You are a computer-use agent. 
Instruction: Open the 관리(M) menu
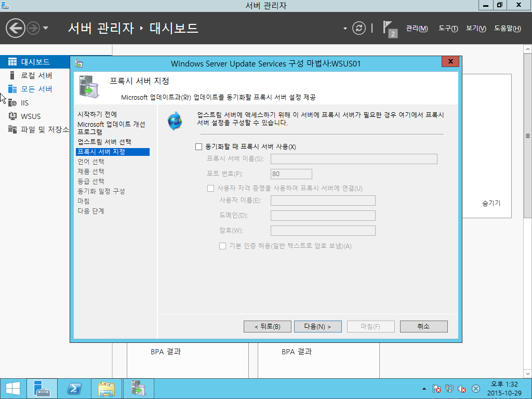click(x=417, y=29)
